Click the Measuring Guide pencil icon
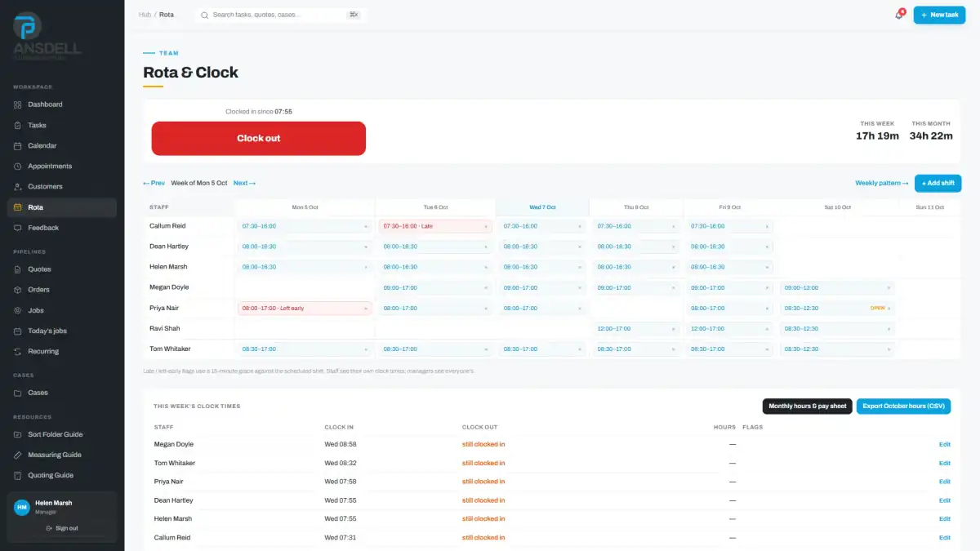The image size is (980, 551). (18, 455)
